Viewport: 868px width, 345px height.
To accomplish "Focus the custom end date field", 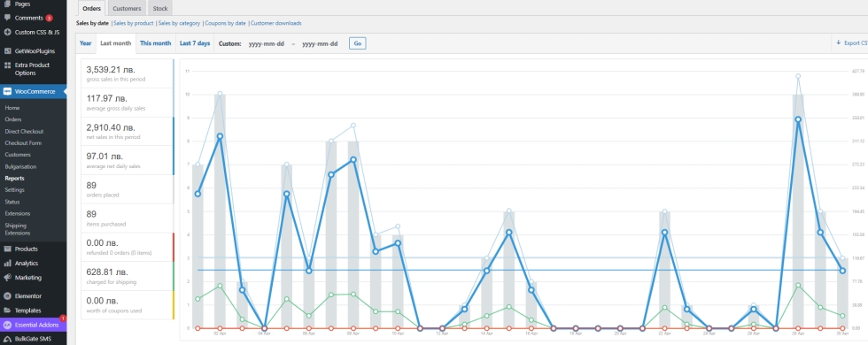I will pyautogui.click(x=320, y=43).
